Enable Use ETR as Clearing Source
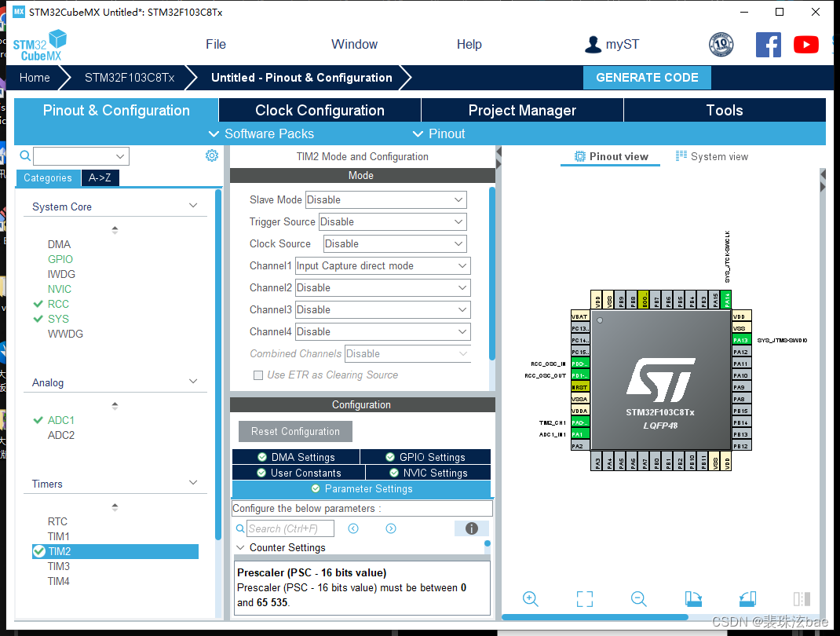Viewport: 840px width, 636px height. (x=258, y=375)
